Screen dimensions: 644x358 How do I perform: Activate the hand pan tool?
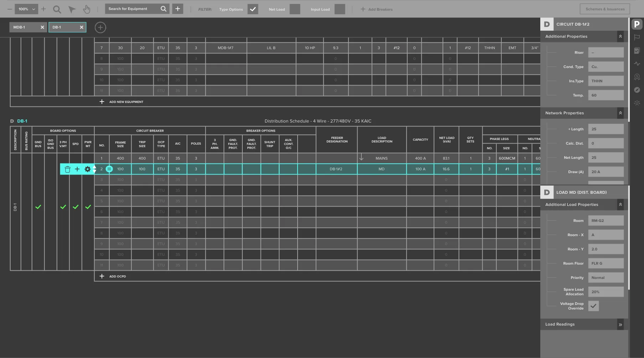click(x=87, y=9)
